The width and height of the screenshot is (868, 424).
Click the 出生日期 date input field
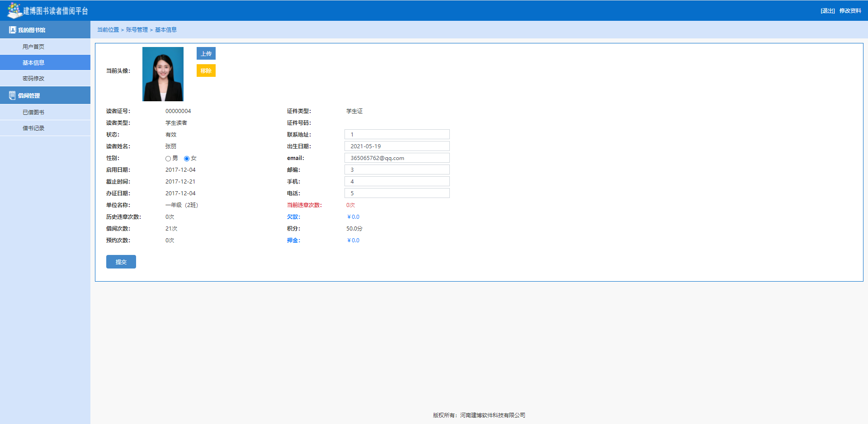[397, 146]
